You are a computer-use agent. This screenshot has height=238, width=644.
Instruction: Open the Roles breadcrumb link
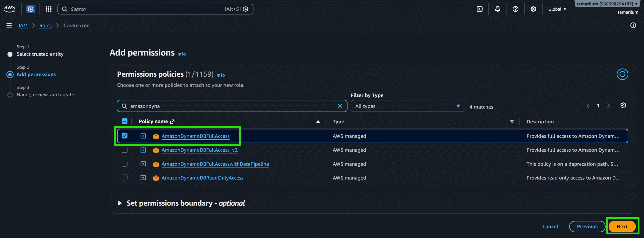click(x=46, y=25)
